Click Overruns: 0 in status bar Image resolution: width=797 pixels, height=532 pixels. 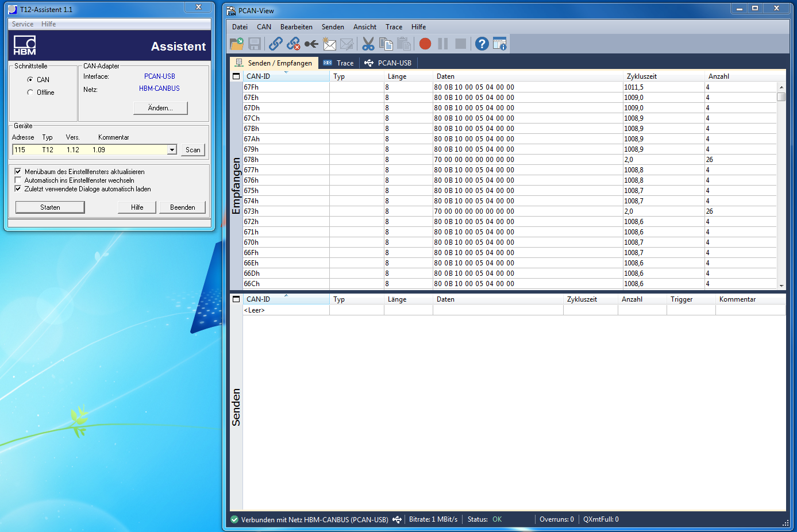pos(556,519)
